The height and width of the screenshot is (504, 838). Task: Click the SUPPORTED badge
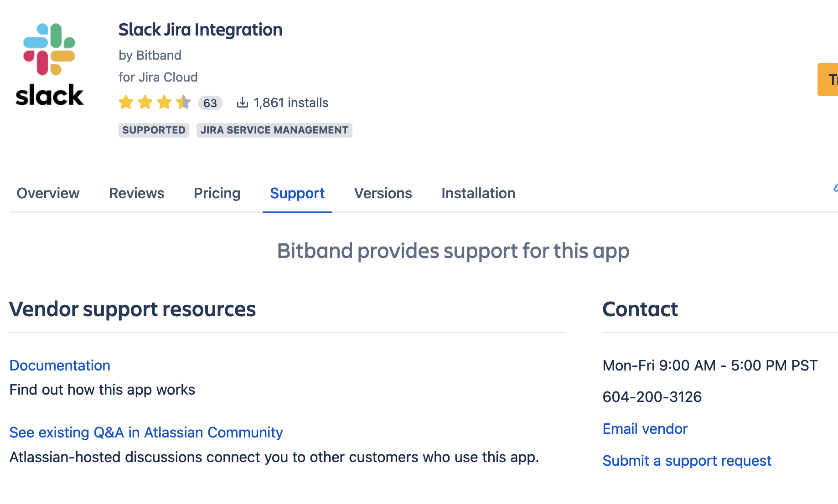pos(154,130)
